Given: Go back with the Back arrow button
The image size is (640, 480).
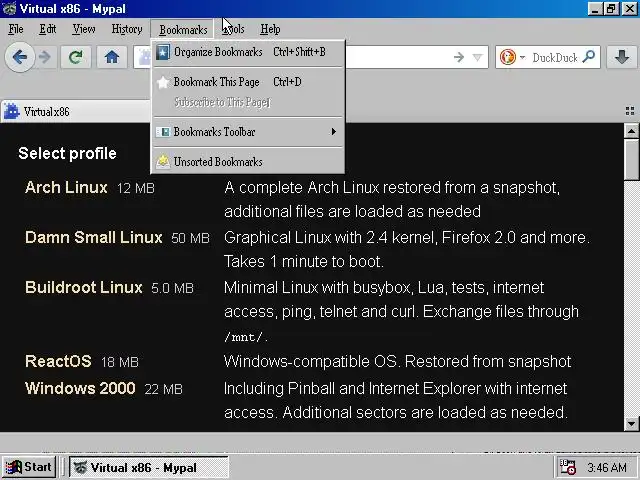Looking at the screenshot, I should pos(20,57).
